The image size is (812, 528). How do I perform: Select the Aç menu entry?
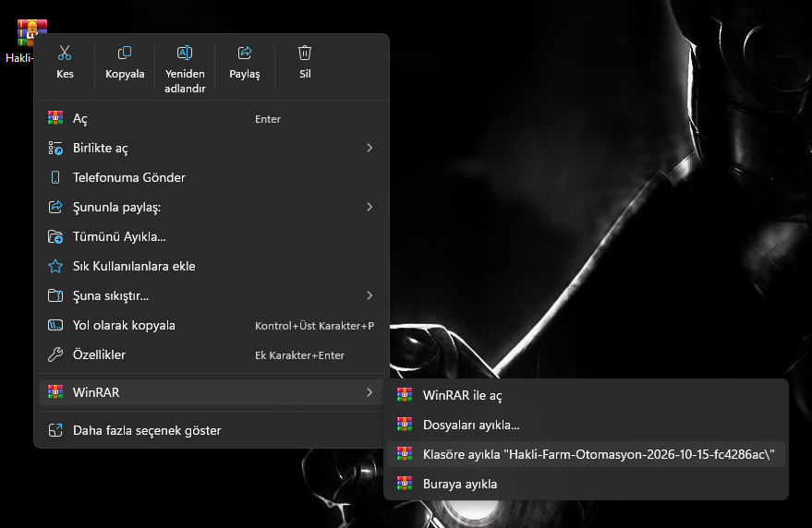click(212, 118)
